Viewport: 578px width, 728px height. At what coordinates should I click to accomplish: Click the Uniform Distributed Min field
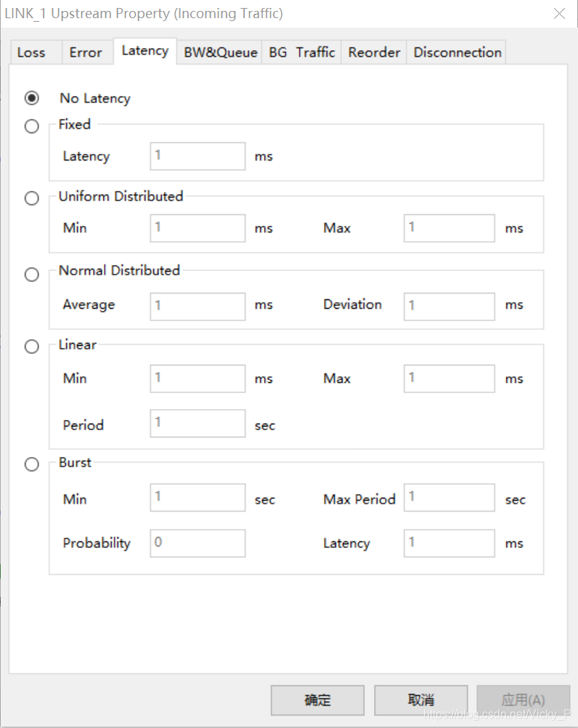pos(198,228)
